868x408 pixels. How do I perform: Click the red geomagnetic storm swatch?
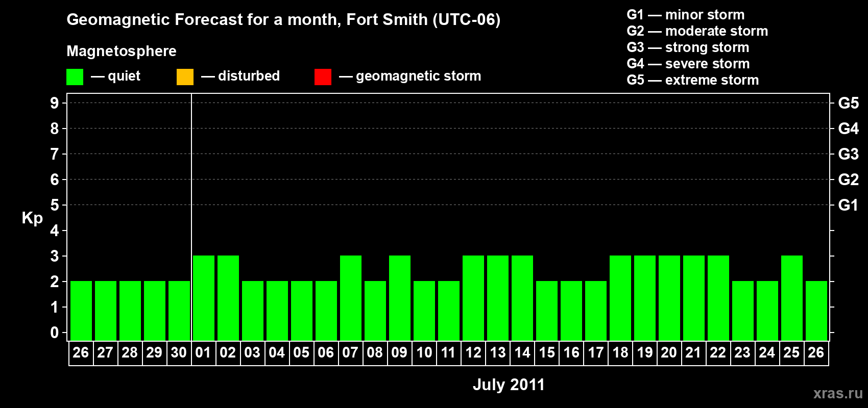click(323, 77)
